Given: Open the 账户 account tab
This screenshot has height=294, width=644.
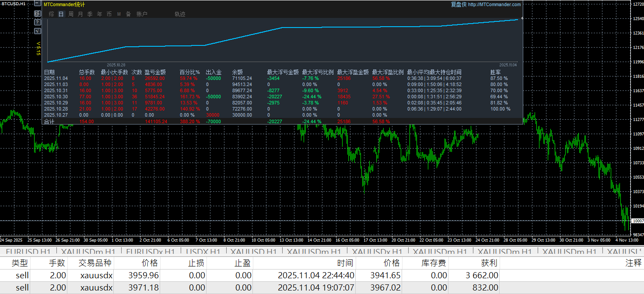Looking at the screenshot, I should tap(142, 14).
